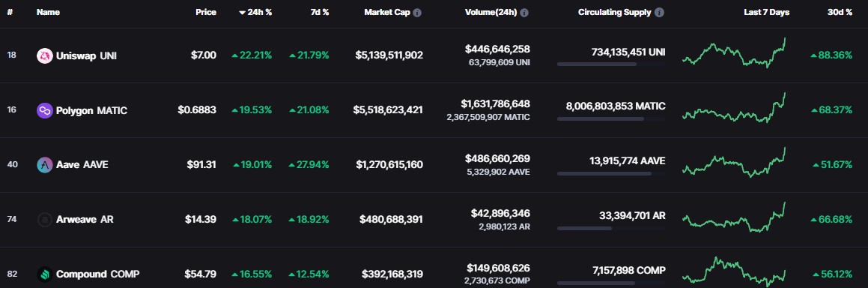The image size is (868, 288).
Task: Open the Volume(24h) info icon
Action: coord(523,13)
